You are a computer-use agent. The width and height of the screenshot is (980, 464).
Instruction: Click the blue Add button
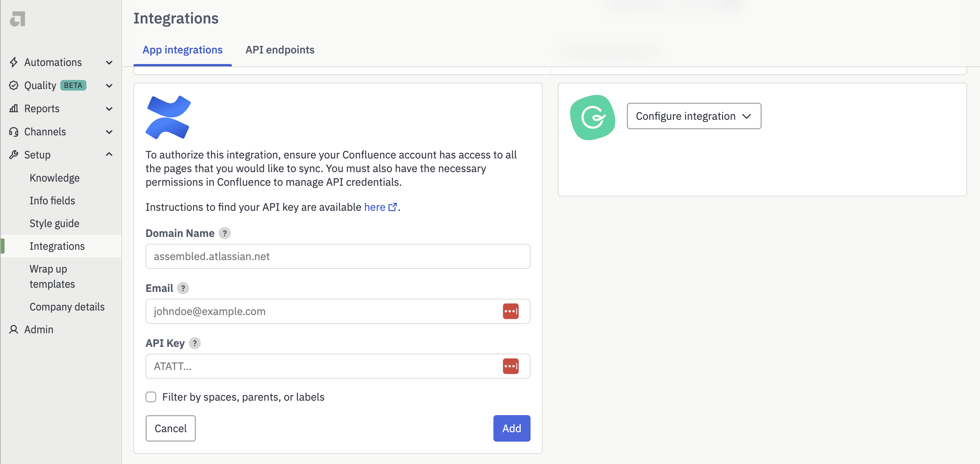(511, 428)
